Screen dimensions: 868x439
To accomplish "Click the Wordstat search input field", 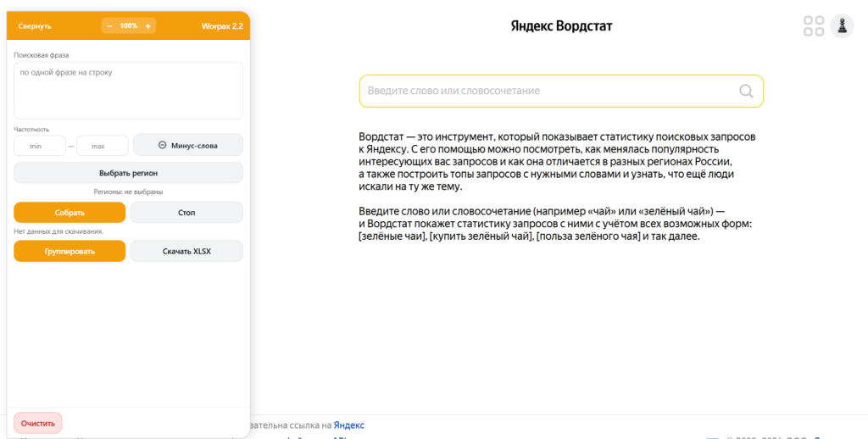I will point(547,92).
